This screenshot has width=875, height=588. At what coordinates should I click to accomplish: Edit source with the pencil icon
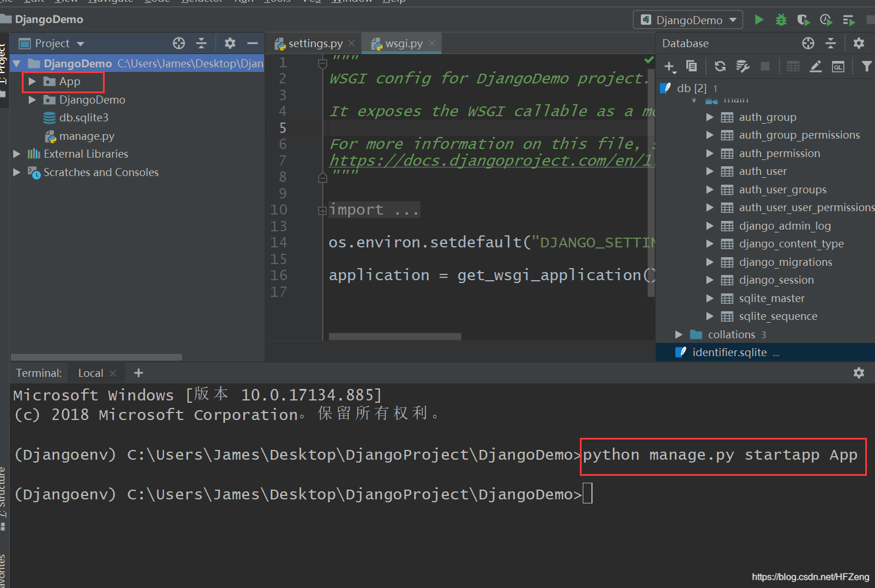(x=816, y=66)
